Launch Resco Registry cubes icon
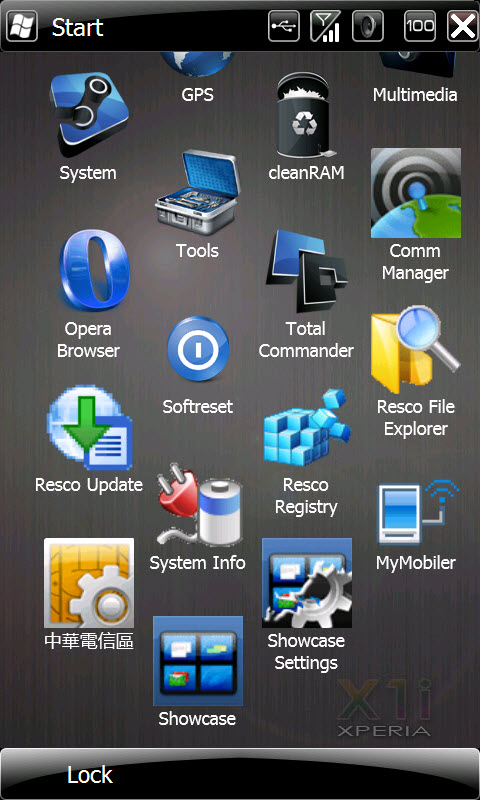 coord(307,427)
